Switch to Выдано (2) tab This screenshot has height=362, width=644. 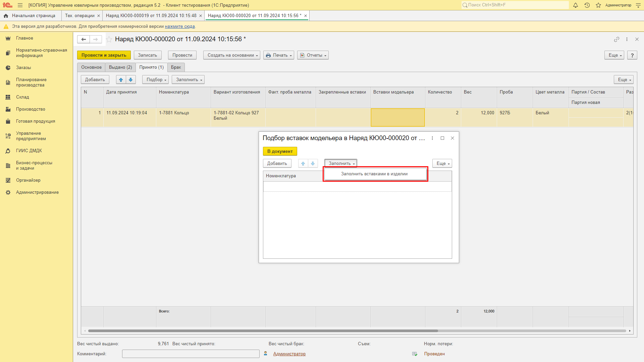coord(120,67)
